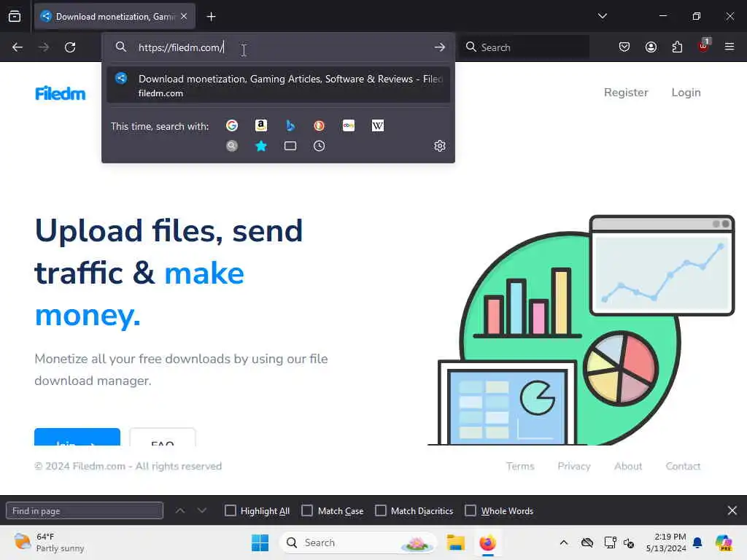
Task: Search this time with Amazon
Action: [x=261, y=125]
